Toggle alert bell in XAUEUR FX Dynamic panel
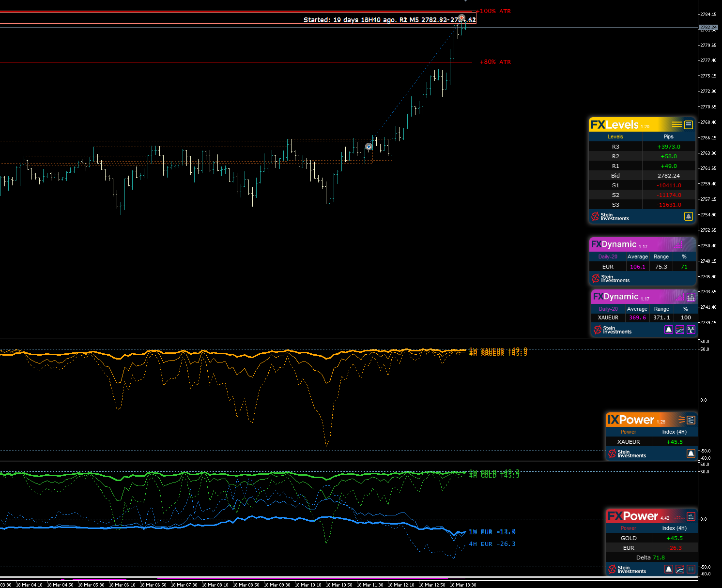The image size is (722, 588). 669,330
